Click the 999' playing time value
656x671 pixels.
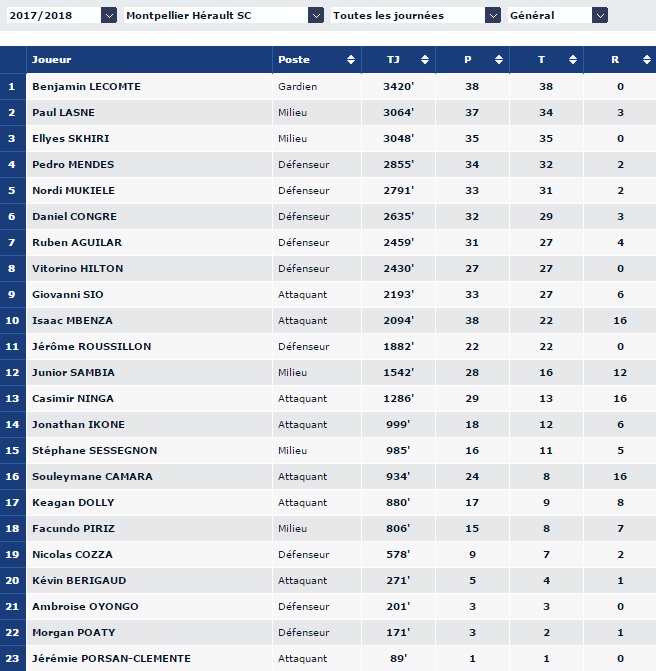(398, 425)
